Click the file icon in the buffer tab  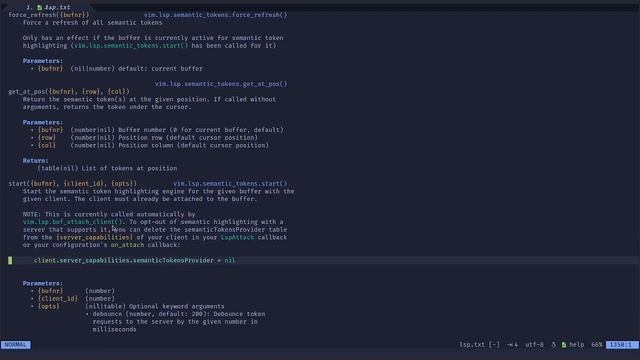click(x=40, y=7)
